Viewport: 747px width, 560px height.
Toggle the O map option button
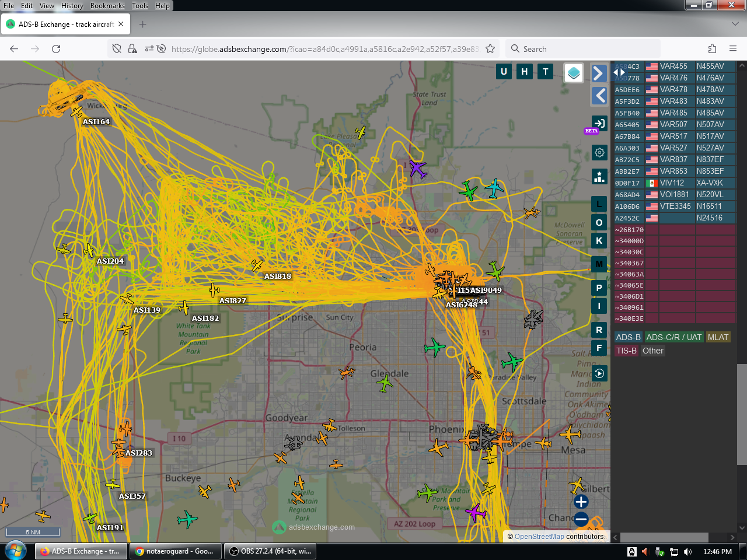(599, 222)
